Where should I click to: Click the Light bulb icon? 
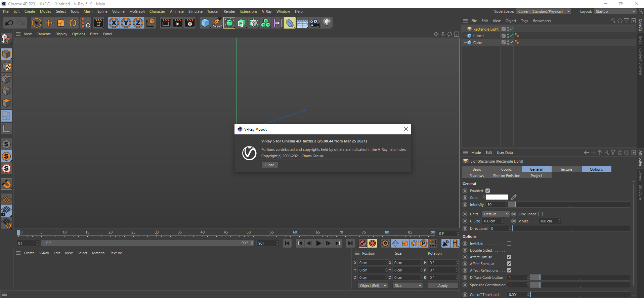(327, 23)
